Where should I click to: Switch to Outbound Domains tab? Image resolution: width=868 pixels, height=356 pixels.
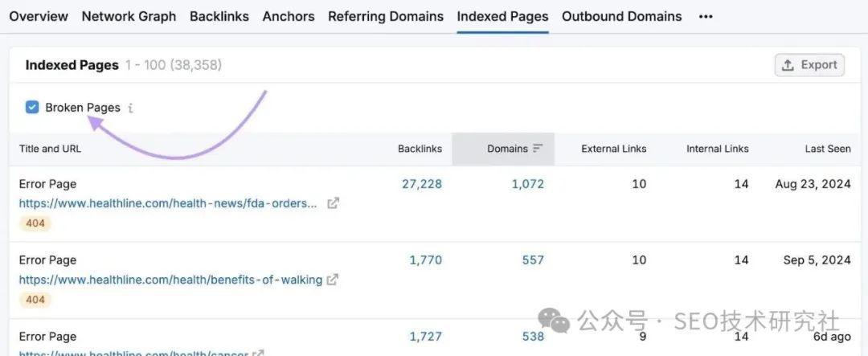tap(621, 16)
